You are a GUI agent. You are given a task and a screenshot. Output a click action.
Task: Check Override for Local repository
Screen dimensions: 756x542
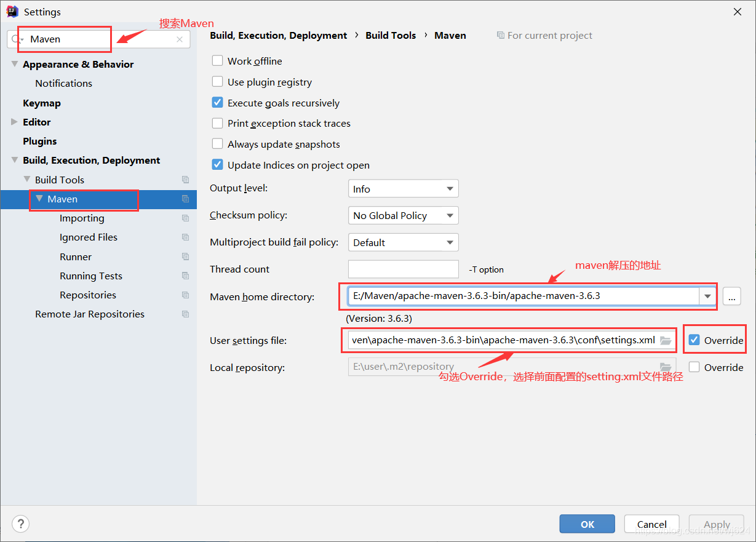694,367
